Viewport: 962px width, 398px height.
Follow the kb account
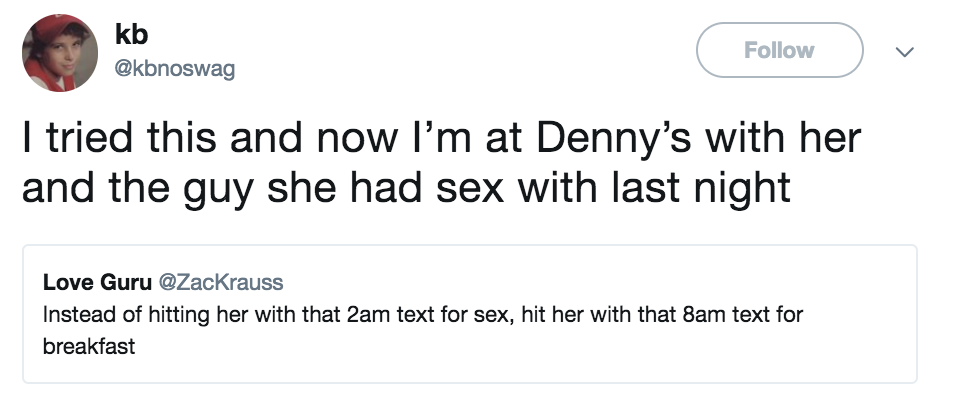[779, 50]
